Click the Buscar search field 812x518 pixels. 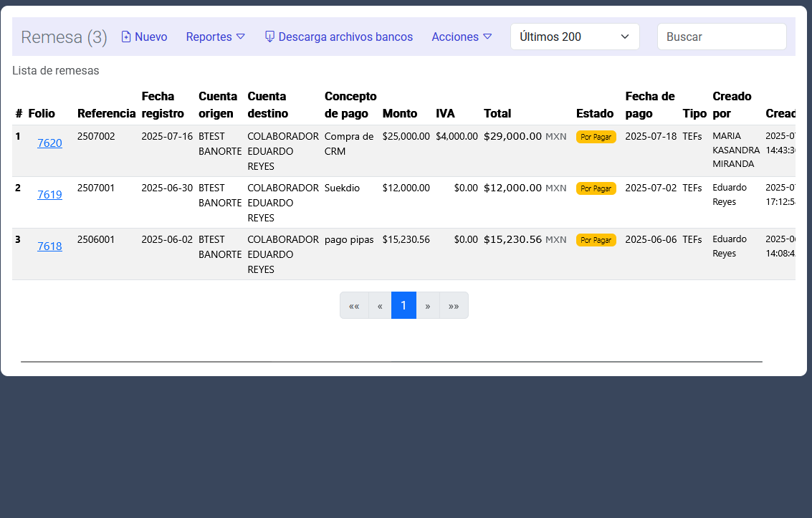pyautogui.click(x=721, y=37)
